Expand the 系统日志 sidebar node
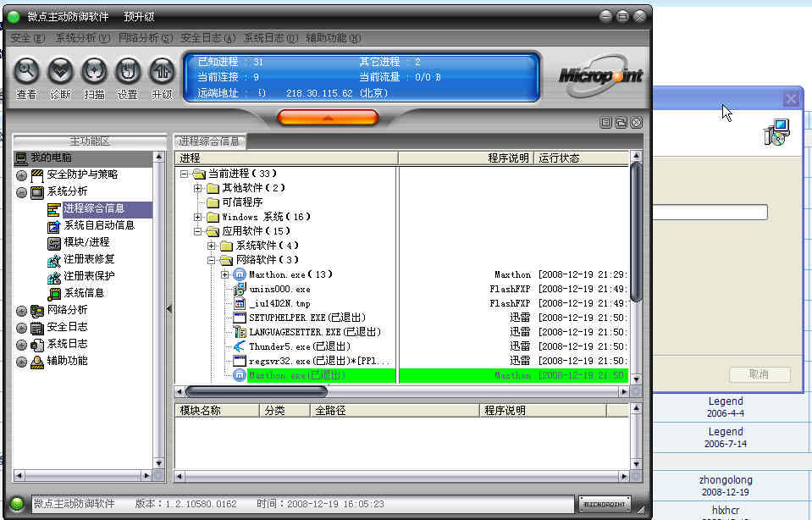The image size is (812, 520). tap(21, 345)
